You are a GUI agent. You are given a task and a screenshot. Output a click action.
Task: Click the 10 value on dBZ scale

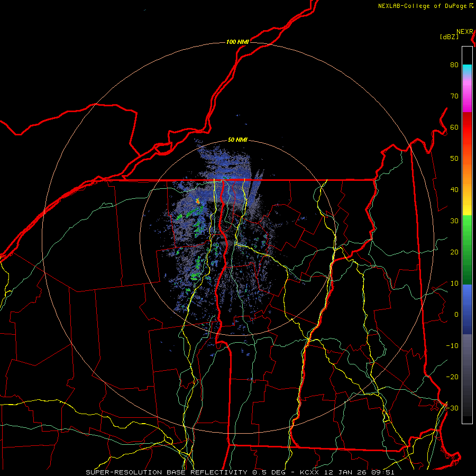(454, 283)
